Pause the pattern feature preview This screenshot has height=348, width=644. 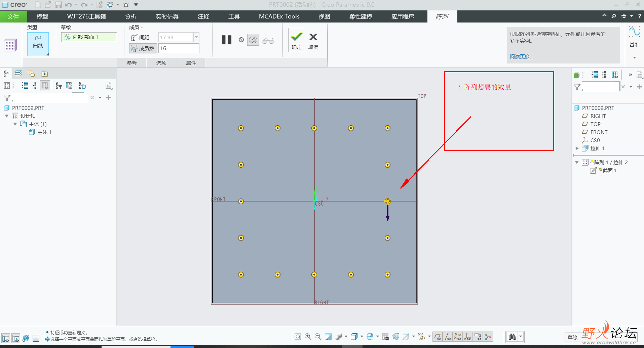(x=226, y=40)
